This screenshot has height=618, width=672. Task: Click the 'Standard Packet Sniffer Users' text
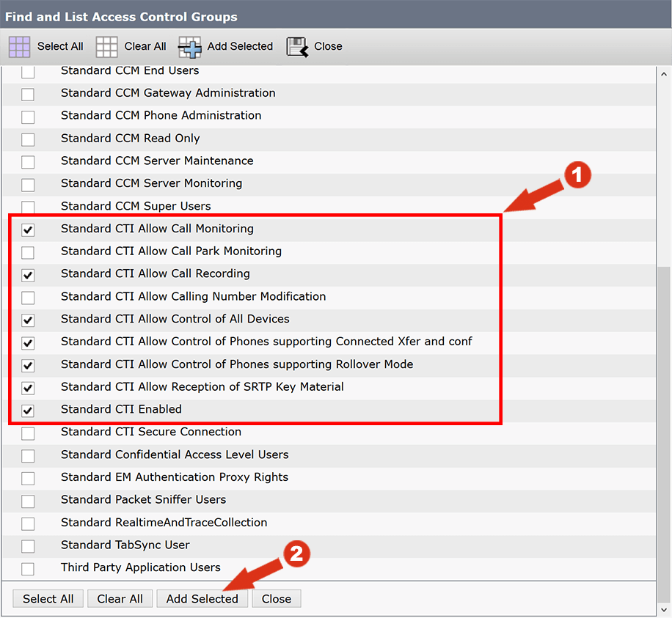(x=143, y=500)
